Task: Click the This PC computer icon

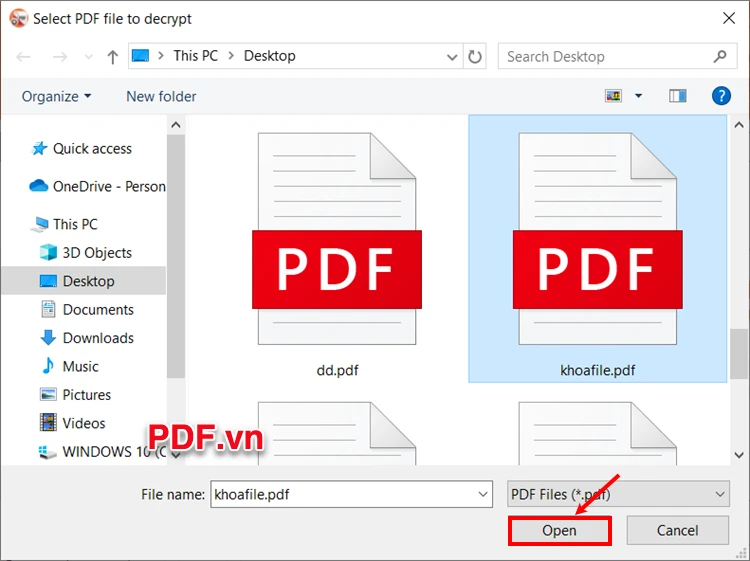Action: click(x=40, y=224)
